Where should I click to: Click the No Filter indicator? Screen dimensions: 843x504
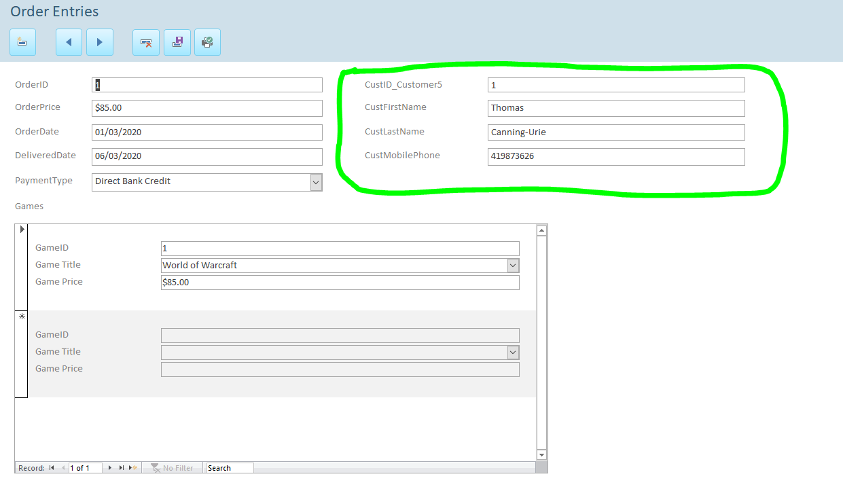pos(173,468)
